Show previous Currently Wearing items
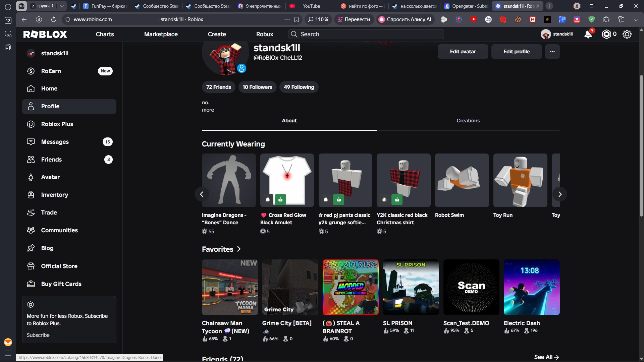Viewport: 644px width, 362px height. pos(202,194)
